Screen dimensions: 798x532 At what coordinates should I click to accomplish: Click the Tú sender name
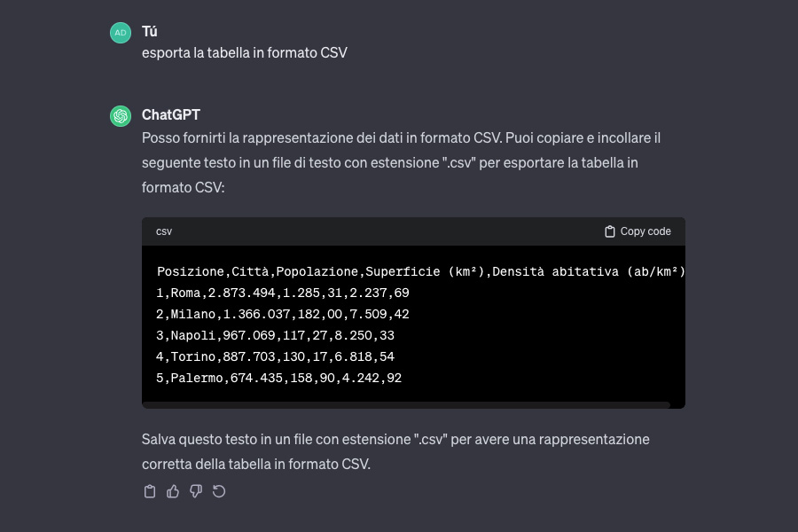[150, 32]
